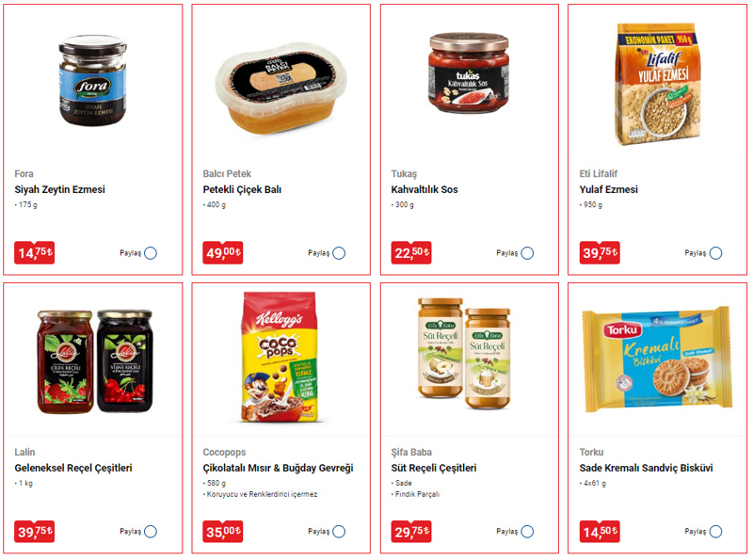The height and width of the screenshot is (560, 753).
Task: Select the Paylaş circle for Petekli Çiçek Balı
Action: click(339, 253)
